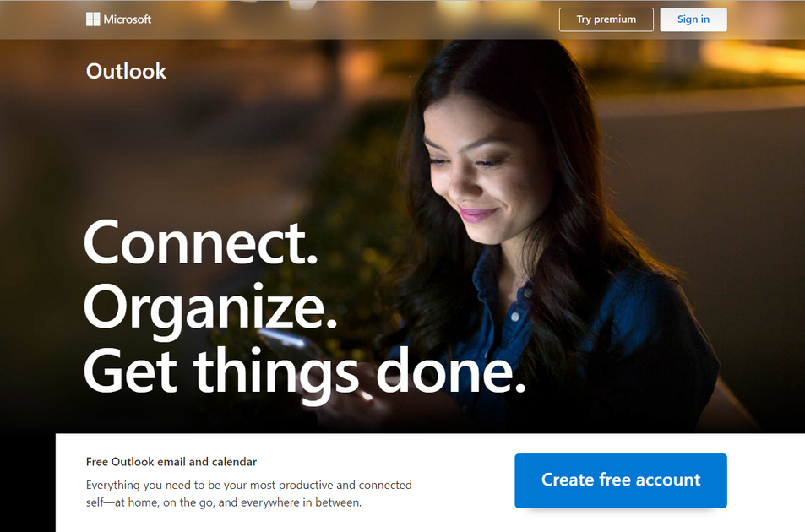Click the "self—at home, on the go" text line
805x532 pixels.
(x=224, y=502)
